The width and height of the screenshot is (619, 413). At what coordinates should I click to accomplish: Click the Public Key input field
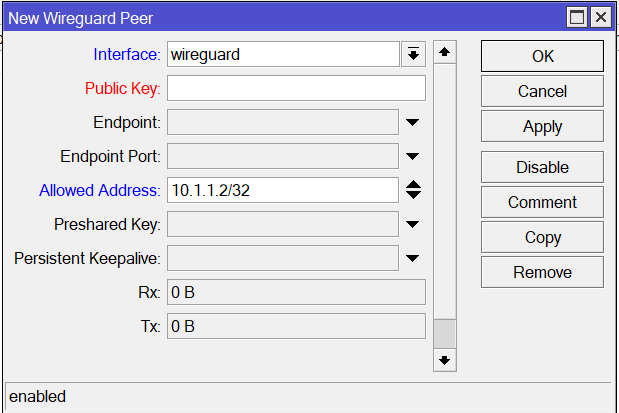click(296, 88)
